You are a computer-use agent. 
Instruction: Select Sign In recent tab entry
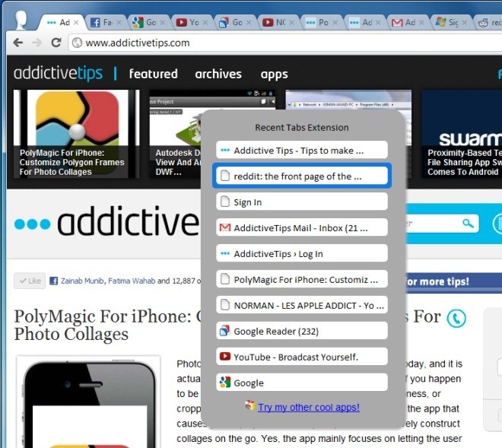pos(302,202)
